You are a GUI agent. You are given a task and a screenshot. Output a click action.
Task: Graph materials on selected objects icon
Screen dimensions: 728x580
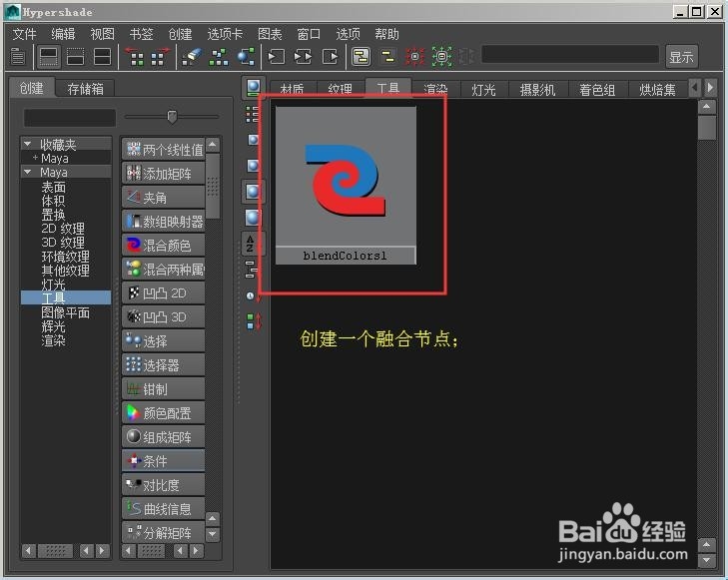coord(246,57)
